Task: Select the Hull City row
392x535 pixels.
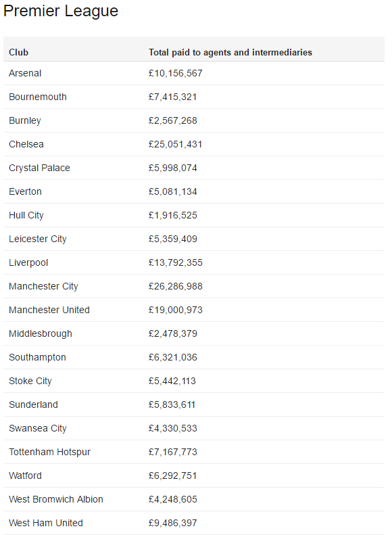Action: pyautogui.click(x=193, y=215)
